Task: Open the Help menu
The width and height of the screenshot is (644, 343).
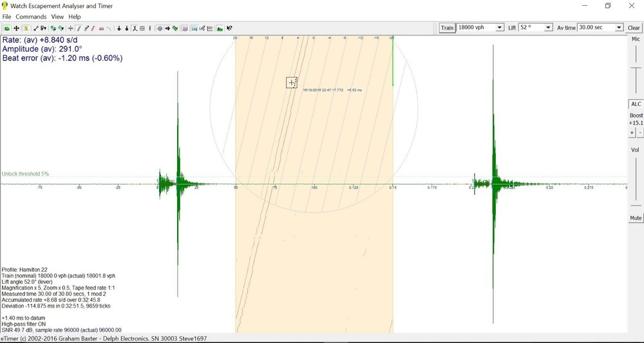Action: (x=74, y=17)
